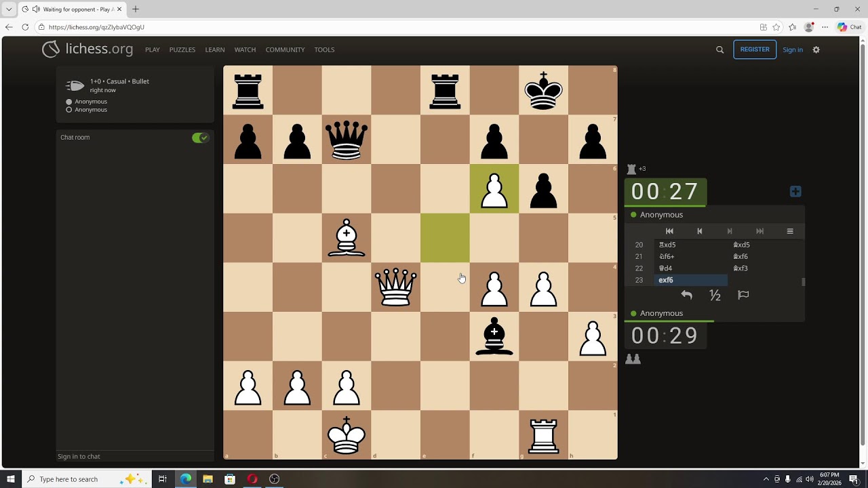The height and width of the screenshot is (488, 868).
Task: Click the browser address bar
Action: coord(397,27)
